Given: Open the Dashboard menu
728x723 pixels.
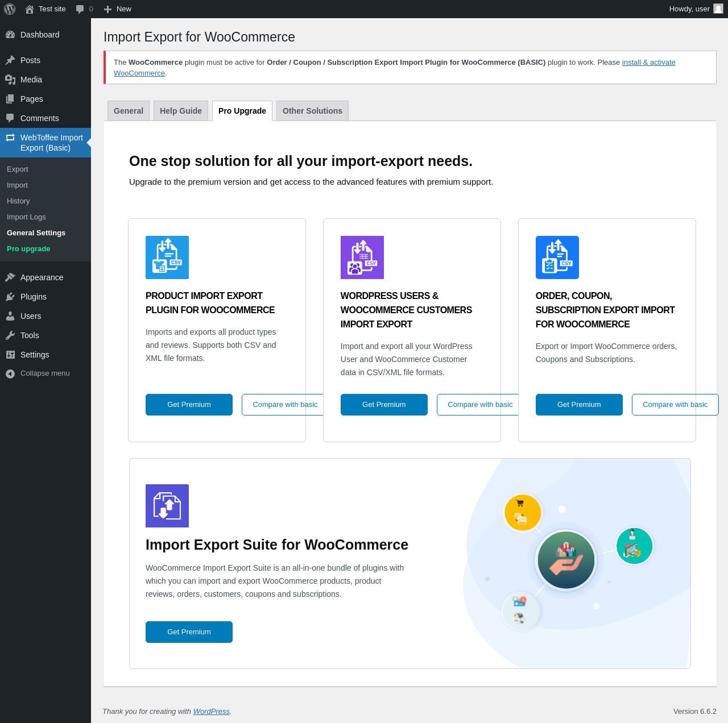Looking at the screenshot, I should coord(45,35).
